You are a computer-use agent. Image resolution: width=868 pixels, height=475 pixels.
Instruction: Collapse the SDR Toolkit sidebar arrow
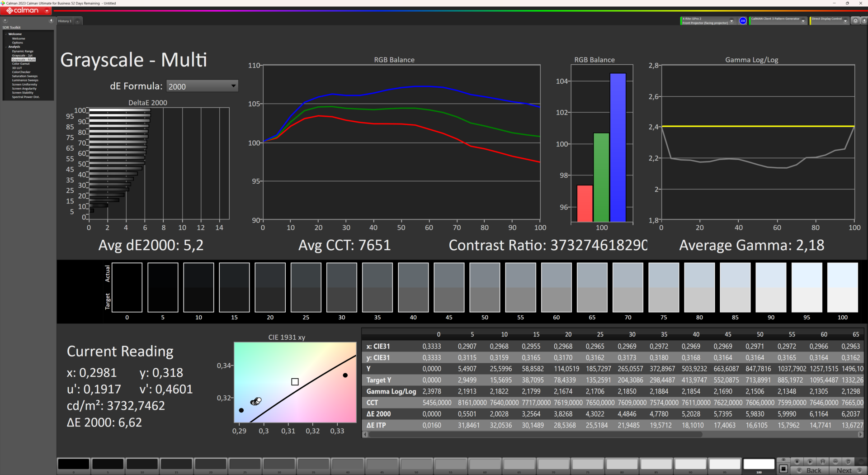pos(51,21)
